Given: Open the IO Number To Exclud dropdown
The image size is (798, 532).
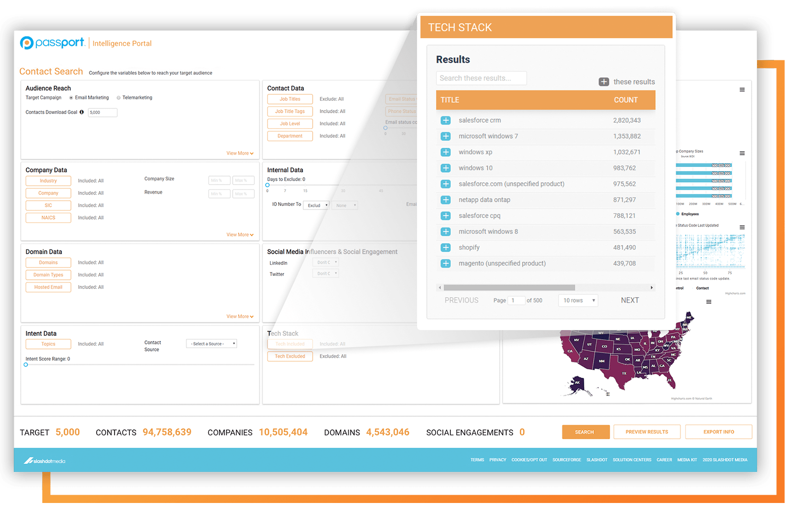Looking at the screenshot, I should [316, 205].
